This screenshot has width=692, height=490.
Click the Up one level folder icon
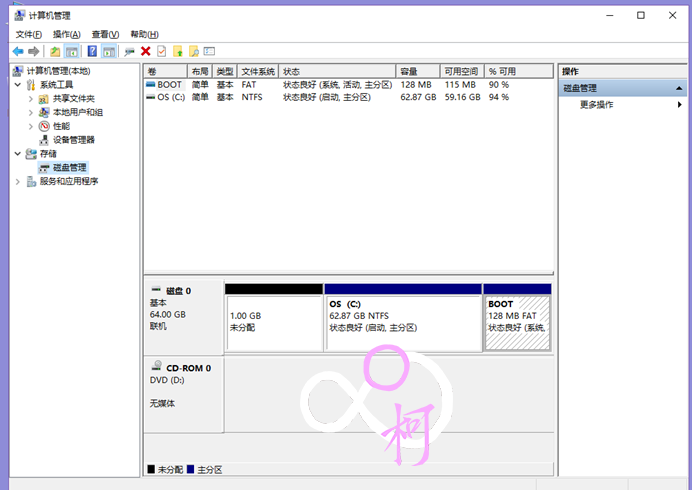tap(55, 52)
